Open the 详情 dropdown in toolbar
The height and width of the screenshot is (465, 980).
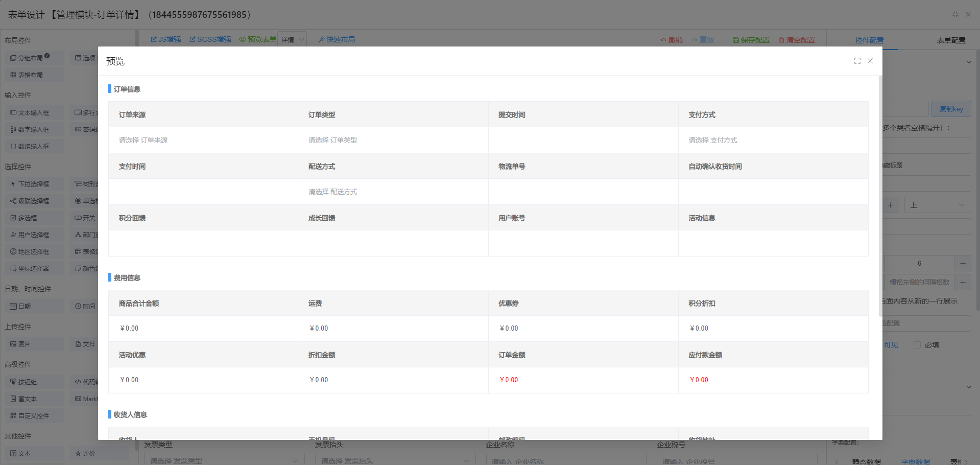point(292,39)
